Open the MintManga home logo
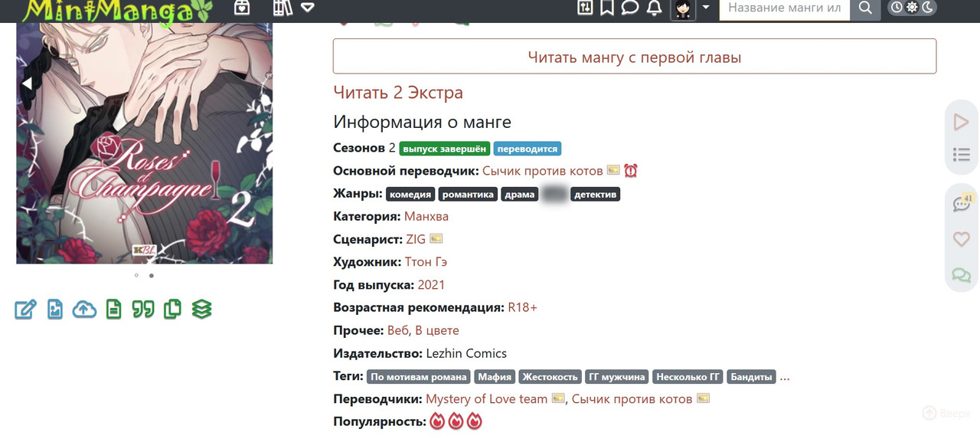This screenshot has width=980, height=439. [x=116, y=11]
